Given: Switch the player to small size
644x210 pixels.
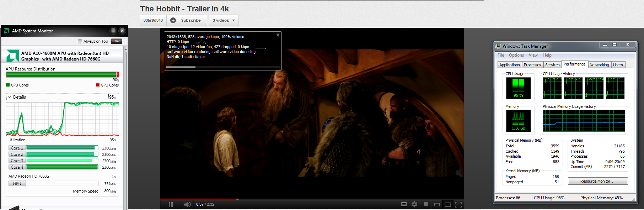Looking at the screenshot, I should point(437,204).
